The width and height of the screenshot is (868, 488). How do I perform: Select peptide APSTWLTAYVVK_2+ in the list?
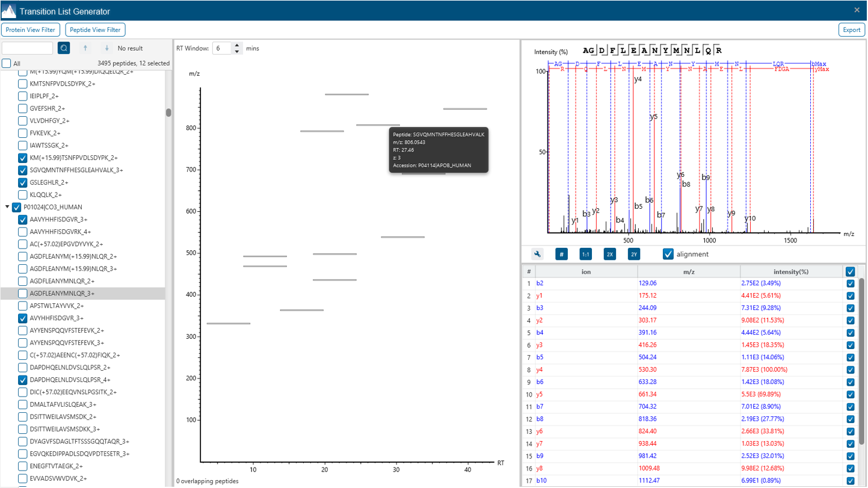pyautogui.click(x=57, y=306)
